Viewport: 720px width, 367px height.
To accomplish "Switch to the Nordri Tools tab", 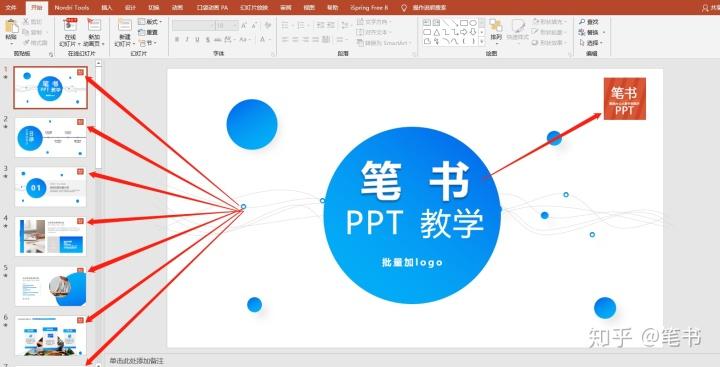I will point(72,8).
